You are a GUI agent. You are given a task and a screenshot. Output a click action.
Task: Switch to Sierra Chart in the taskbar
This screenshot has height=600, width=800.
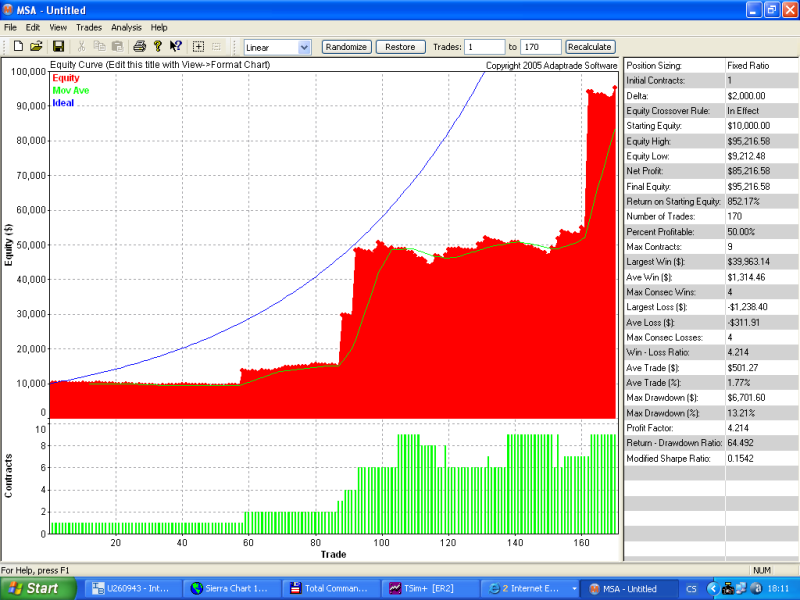click(231, 588)
